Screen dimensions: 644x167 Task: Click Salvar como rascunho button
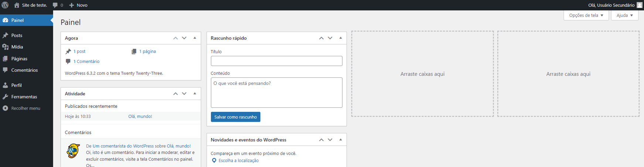point(235,117)
